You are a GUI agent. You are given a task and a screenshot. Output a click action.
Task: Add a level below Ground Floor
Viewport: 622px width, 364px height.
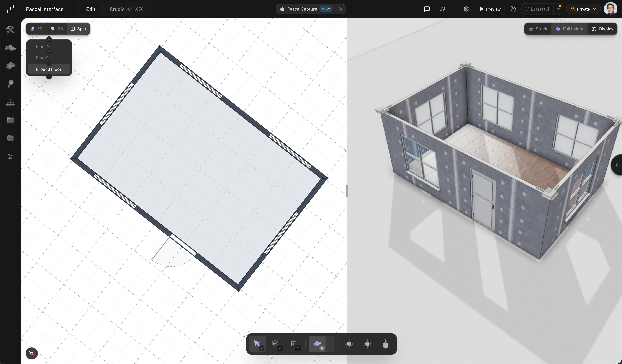pos(49,77)
